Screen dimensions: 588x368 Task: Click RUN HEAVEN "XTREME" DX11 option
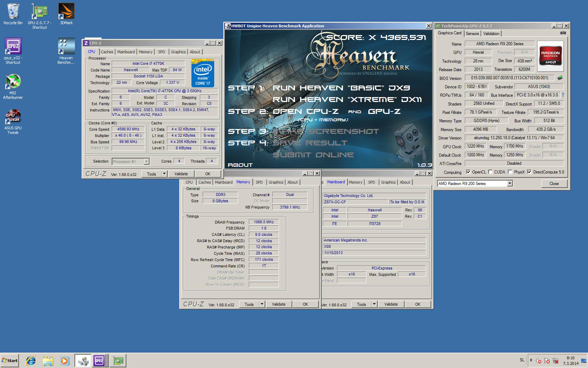point(347,100)
